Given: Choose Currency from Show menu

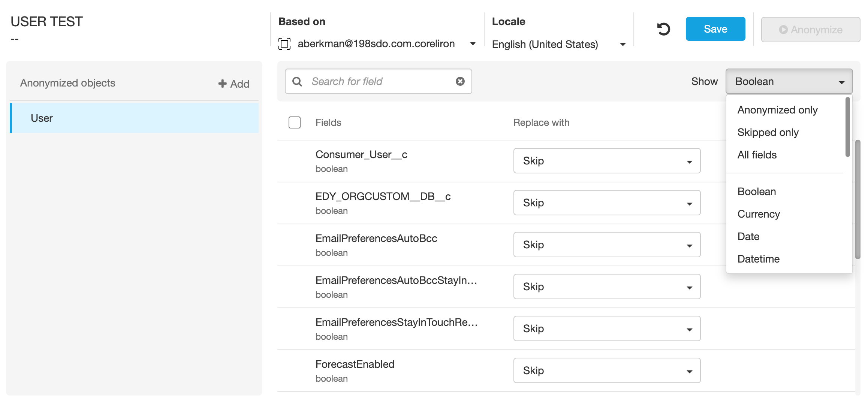Looking at the screenshot, I should 785,214.
